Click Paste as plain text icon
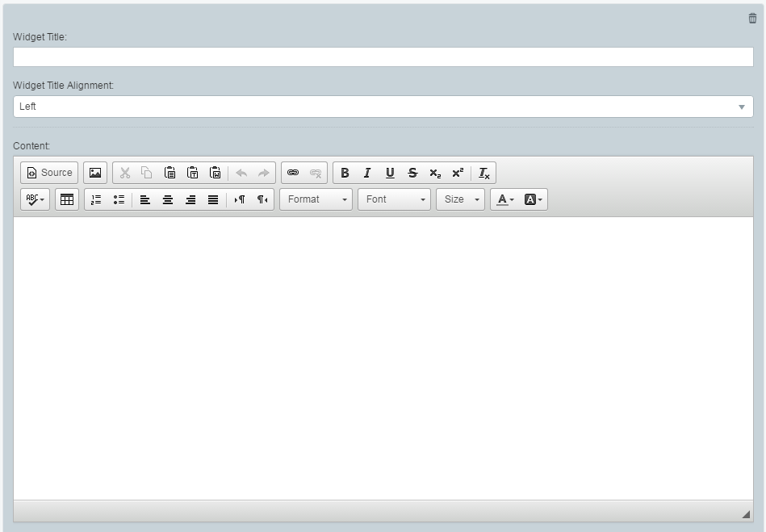This screenshot has height=532, width=766. [192, 173]
